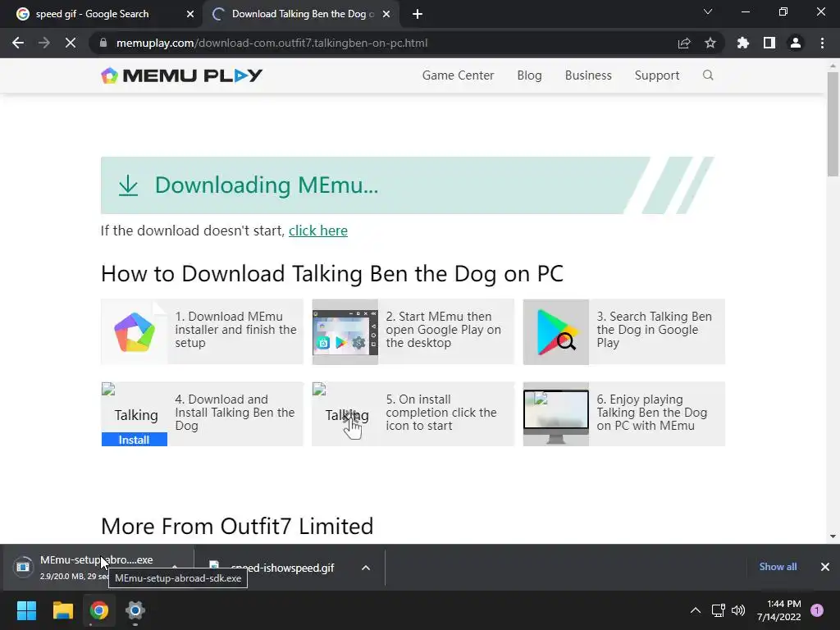840x630 pixels.
Task: Open the site search magnifier icon
Action: pos(708,75)
